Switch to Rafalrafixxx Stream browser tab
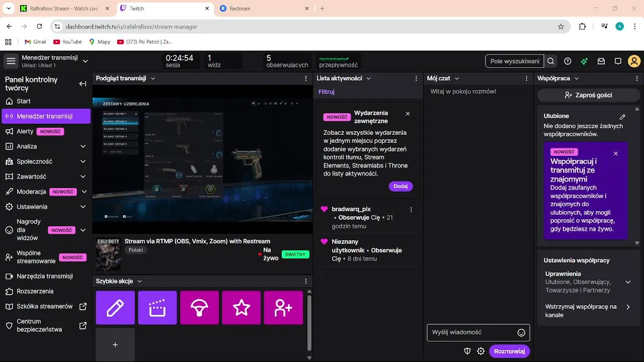Screen dimensions: 644x362 pos(65,9)
